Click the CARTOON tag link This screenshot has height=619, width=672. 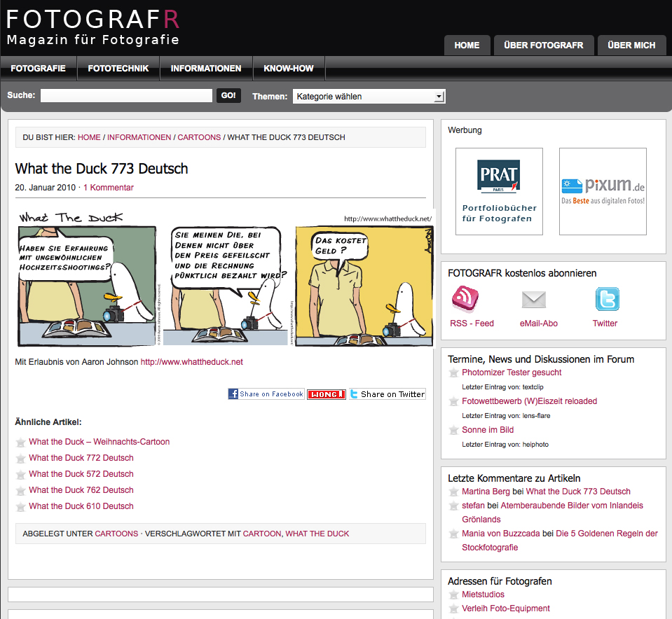262,534
